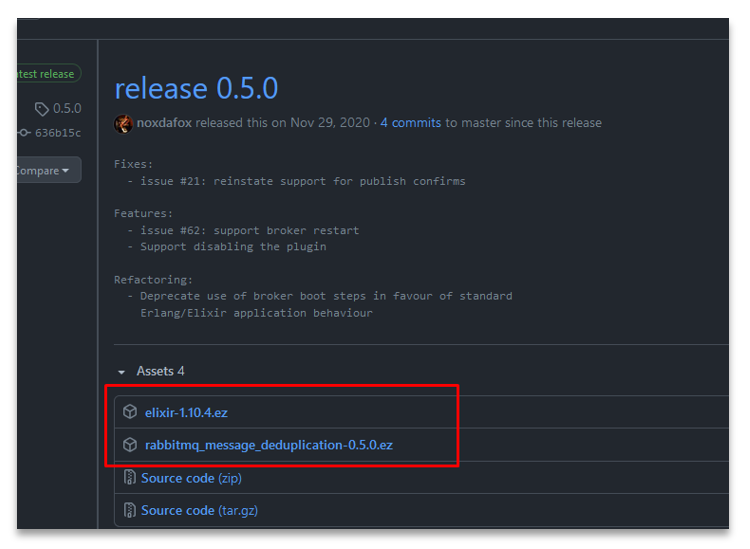This screenshot has width=750, height=549.
Task: Click the tag icon beside 0.5.0
Action: tap(42, 109)
